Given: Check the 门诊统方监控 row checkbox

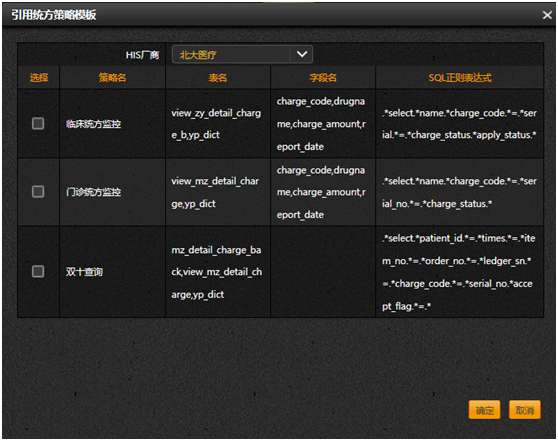Looking at the screenshot, I should point(38,191).
